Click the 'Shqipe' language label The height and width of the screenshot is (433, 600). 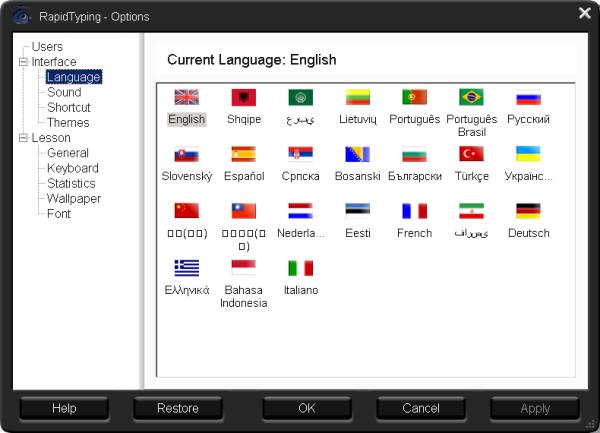(x=244, y=119)
